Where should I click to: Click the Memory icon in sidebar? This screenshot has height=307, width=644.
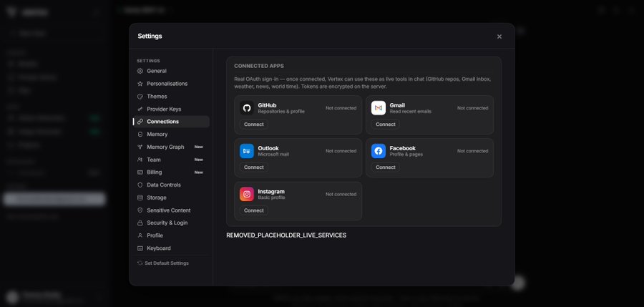[140, 134]
